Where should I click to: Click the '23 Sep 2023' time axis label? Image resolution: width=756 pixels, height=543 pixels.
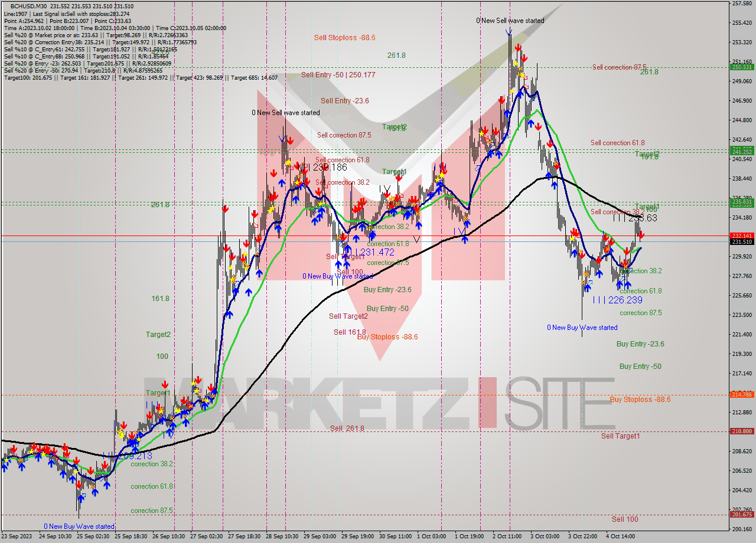[x=18, y=537]
